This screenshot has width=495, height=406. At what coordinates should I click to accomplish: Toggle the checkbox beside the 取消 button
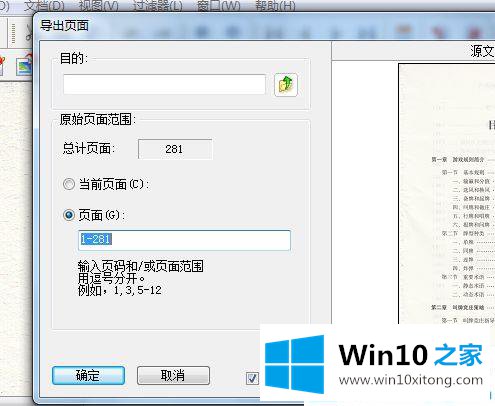click(252, 378)
